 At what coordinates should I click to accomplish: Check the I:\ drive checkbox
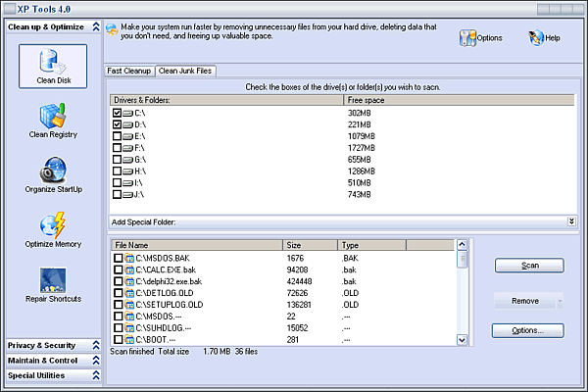[117, 182]
